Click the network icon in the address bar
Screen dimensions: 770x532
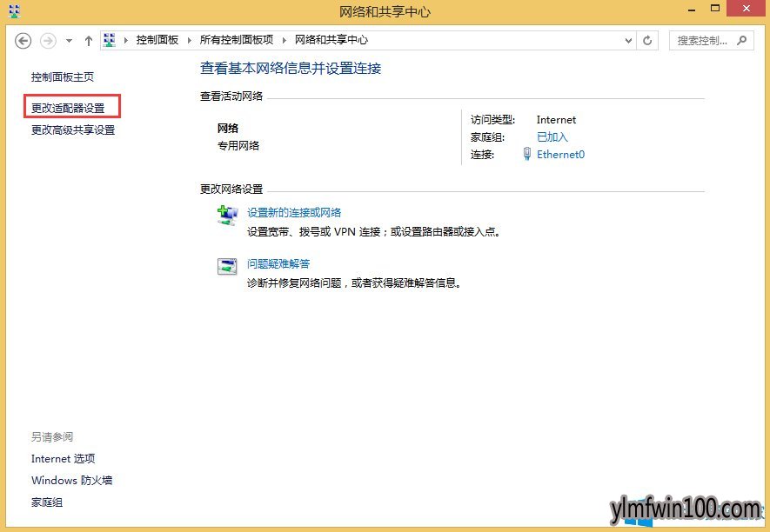(110, 40)
